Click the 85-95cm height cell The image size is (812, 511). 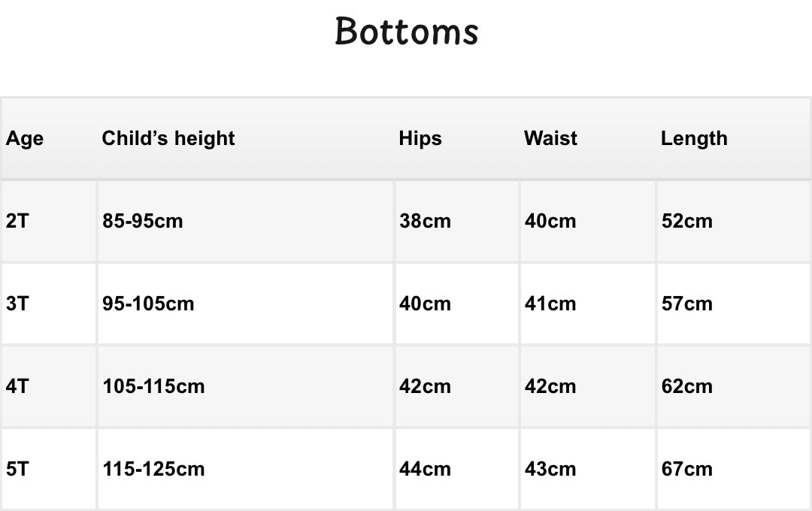(x=245, y=221)
